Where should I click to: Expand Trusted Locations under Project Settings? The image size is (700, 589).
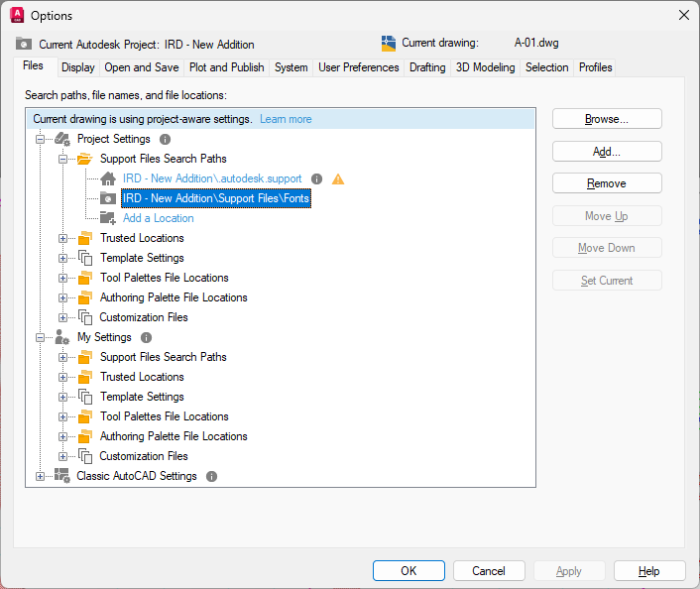pos(62,238)
